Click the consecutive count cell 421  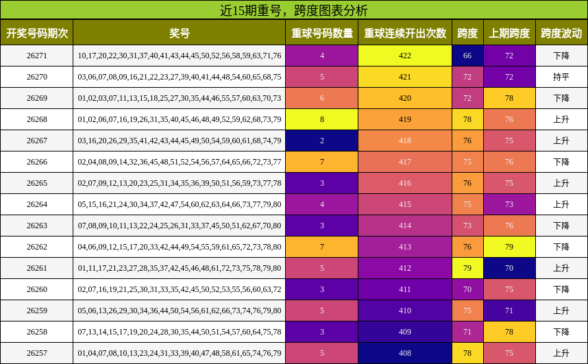click(x=405, y=77)
